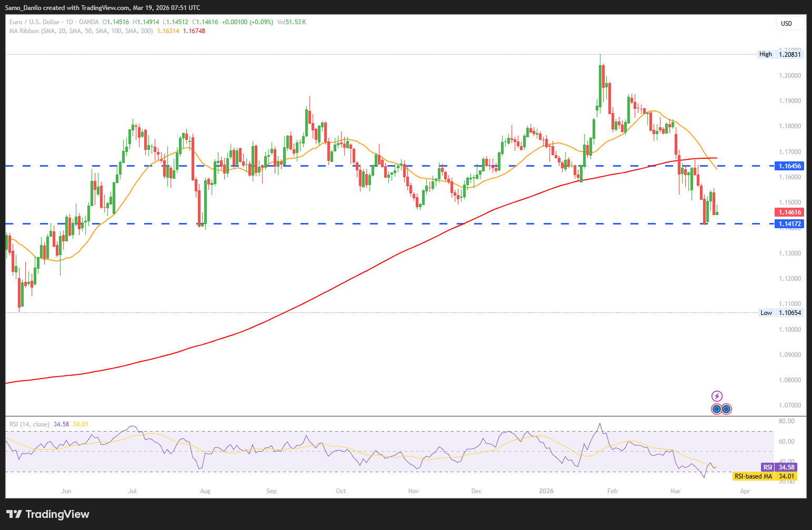Click the 1.16456 horizontal line price label
The image size is (812, 530).
789,166
